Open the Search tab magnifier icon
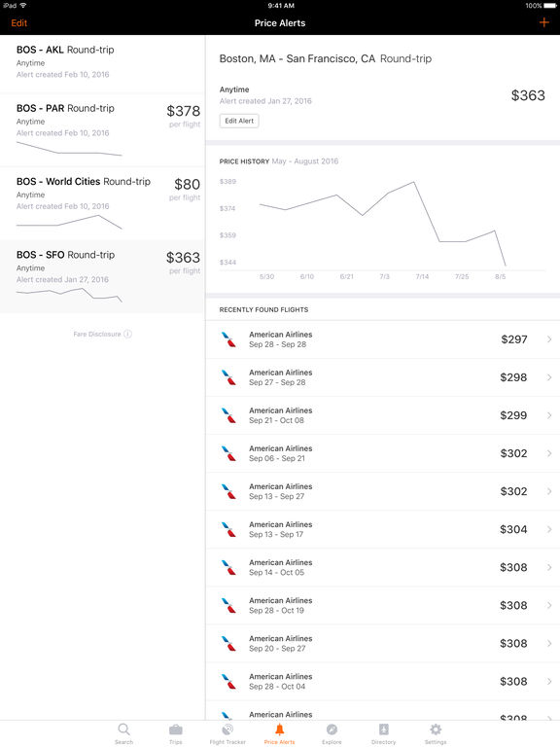The image size is (560, 747). (123, 729)
